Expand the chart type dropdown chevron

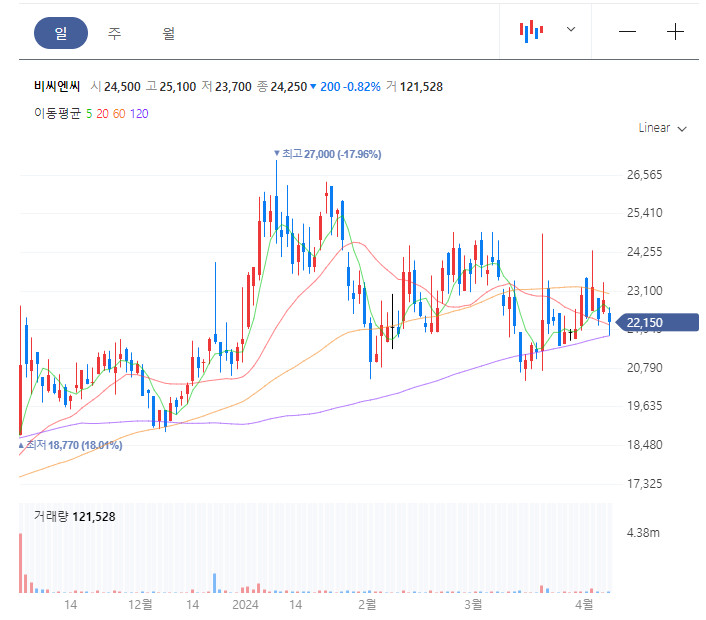(x=571, y=30)
